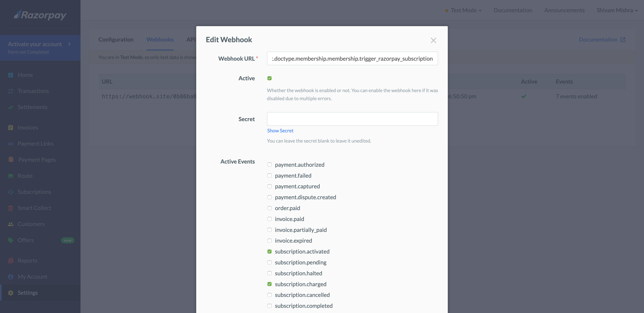Screen dimensions: 644x313
Task: Click the Show Secret link
Action: (280, 131)
